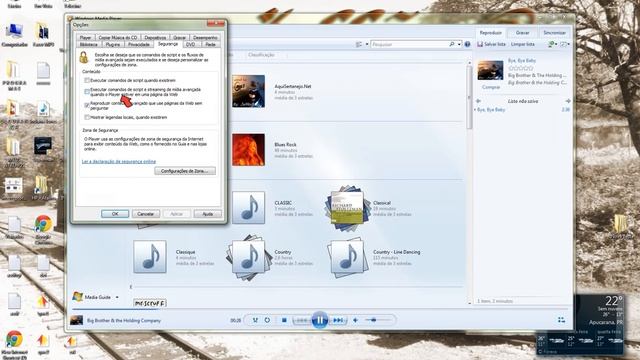Adjust the volume slider

tap(378, 320)
